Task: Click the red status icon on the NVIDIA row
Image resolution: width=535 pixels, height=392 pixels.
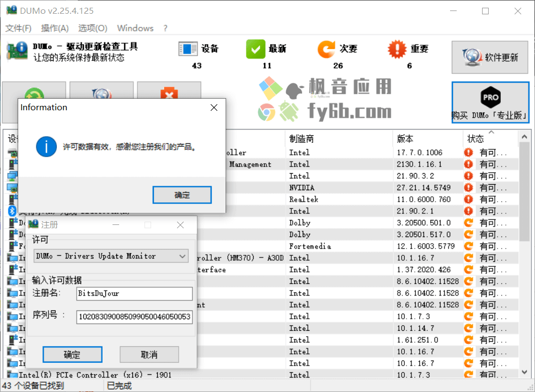Action: [468, 187]
